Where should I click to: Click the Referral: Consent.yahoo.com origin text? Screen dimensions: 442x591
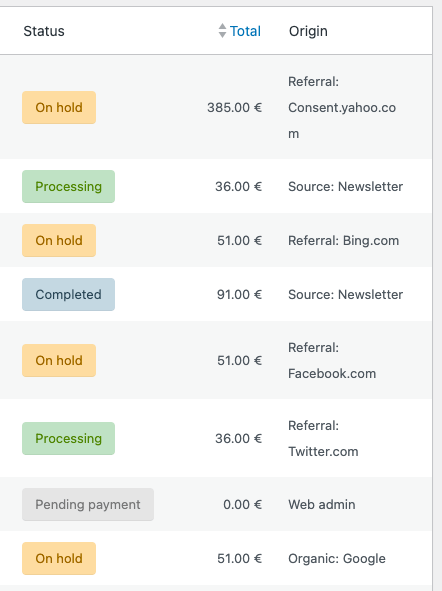(342, 107)
